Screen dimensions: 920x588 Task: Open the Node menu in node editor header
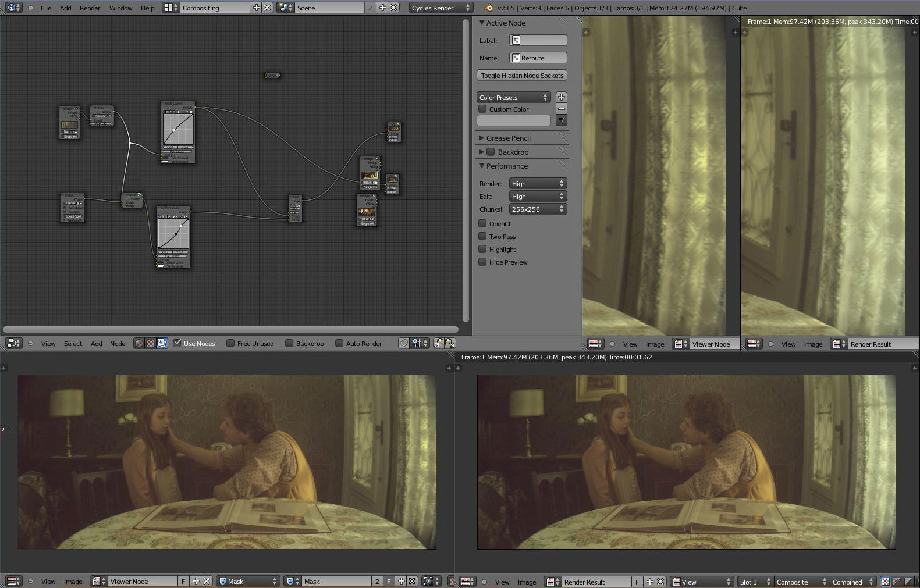click(118, 343)
